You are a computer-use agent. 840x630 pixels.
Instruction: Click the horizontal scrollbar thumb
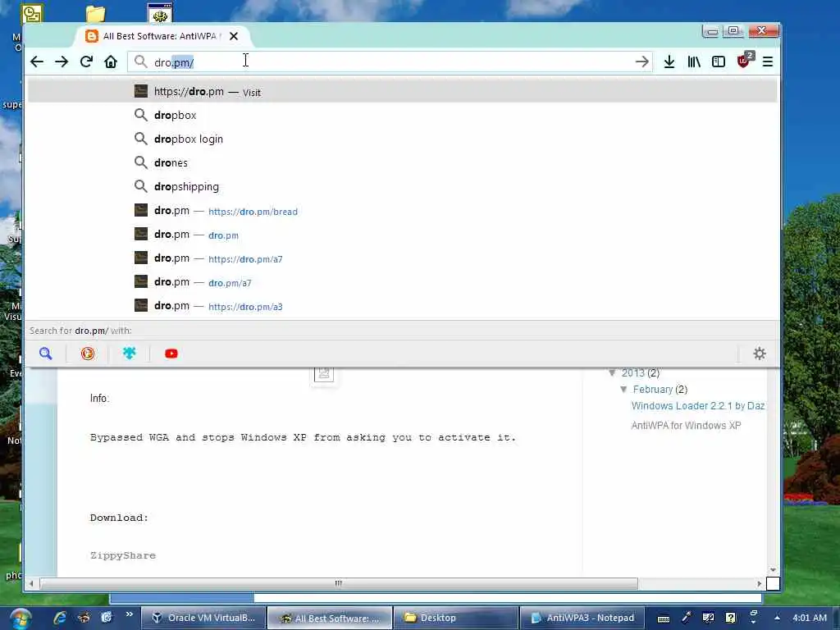339,583
